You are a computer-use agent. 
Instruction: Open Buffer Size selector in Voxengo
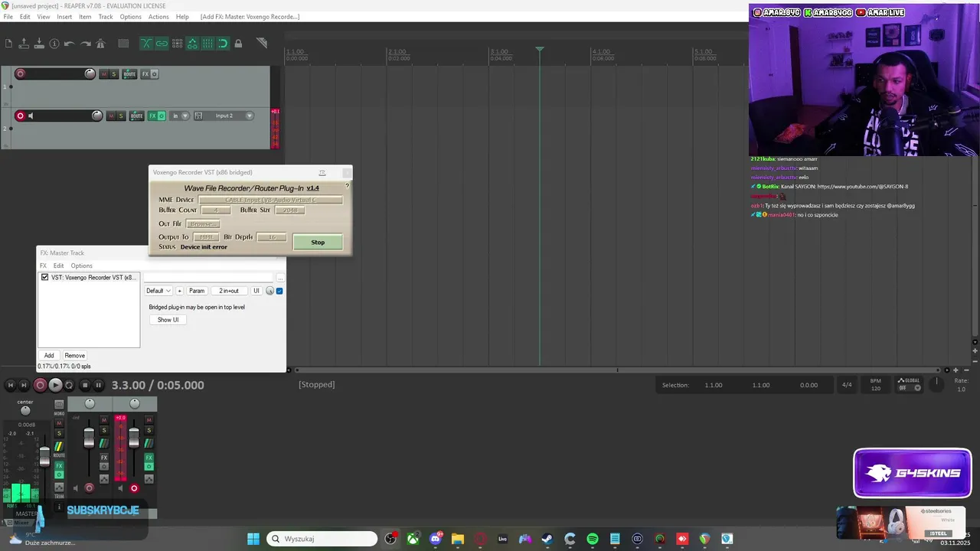click(289, 210)
